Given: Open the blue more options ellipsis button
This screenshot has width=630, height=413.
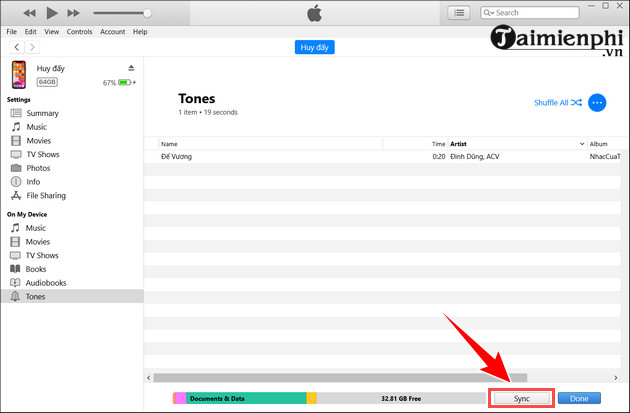Looking at the screenshot, I should pos(597,103).
